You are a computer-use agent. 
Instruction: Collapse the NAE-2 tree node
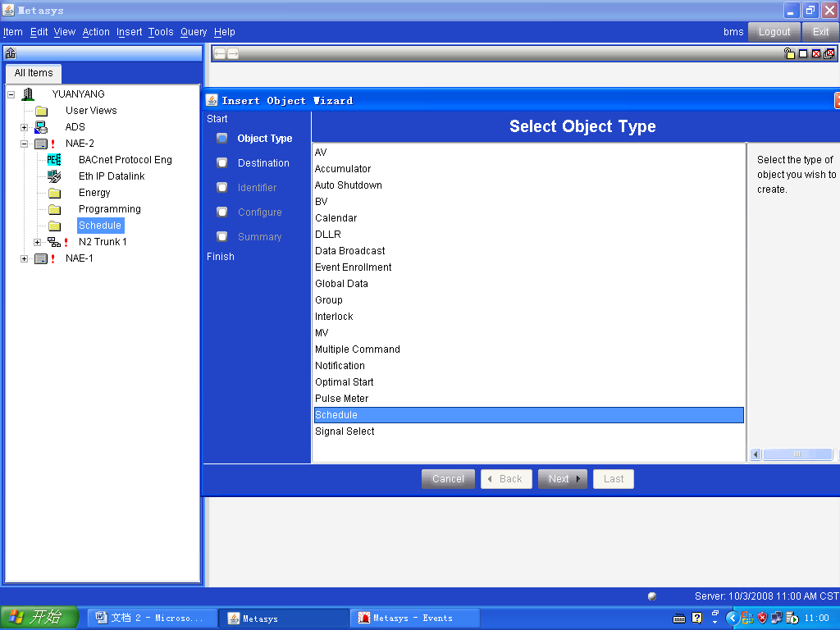pos(25,144)
